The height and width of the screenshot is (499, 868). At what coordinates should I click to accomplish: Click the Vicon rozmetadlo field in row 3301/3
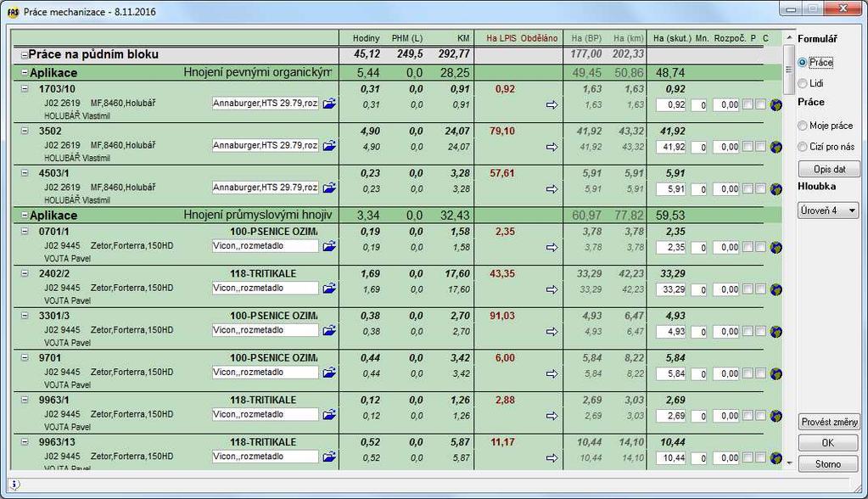coord(266,330)
